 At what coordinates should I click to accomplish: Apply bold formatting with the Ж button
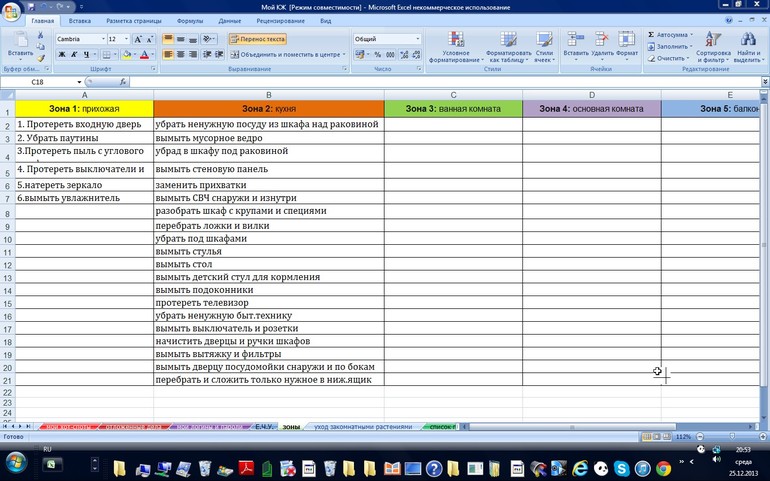[x=61, y=54]
